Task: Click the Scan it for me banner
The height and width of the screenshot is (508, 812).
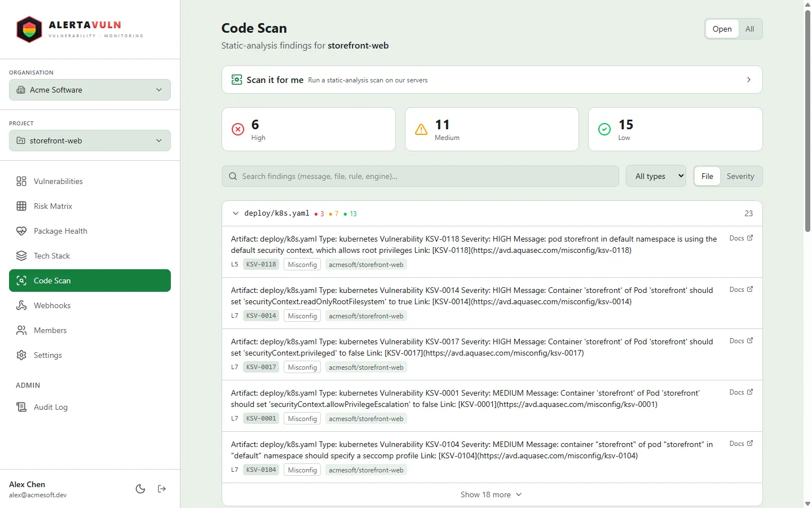Action: click(x=492, y=80)
